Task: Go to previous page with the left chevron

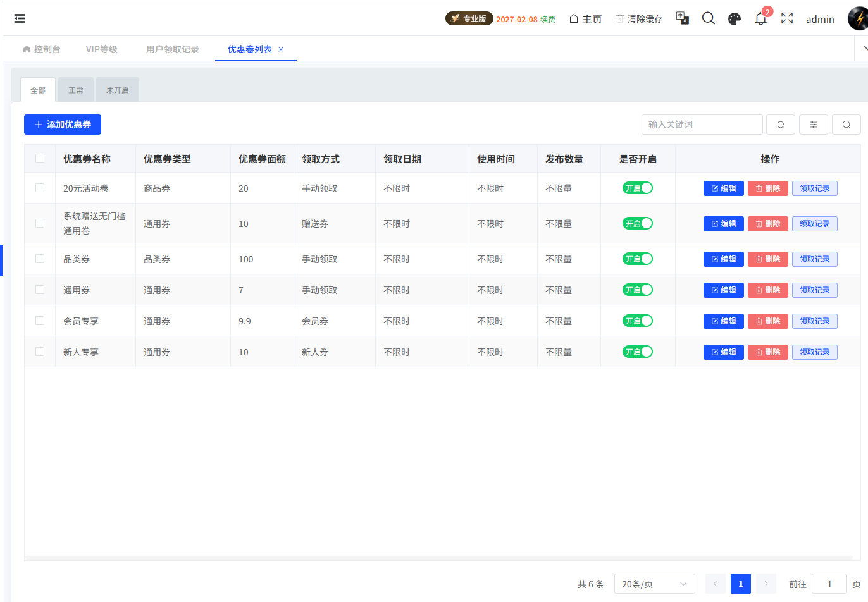Action: coord(715,584)
